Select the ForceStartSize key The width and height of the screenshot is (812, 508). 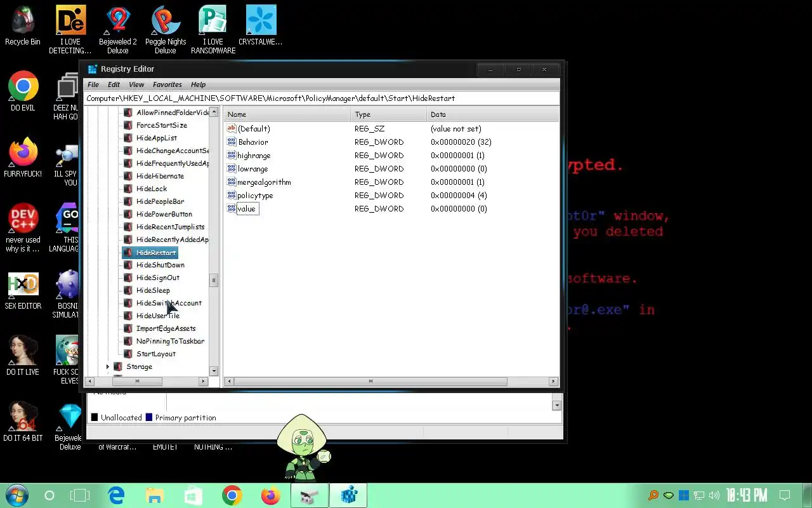coord(162,125)
